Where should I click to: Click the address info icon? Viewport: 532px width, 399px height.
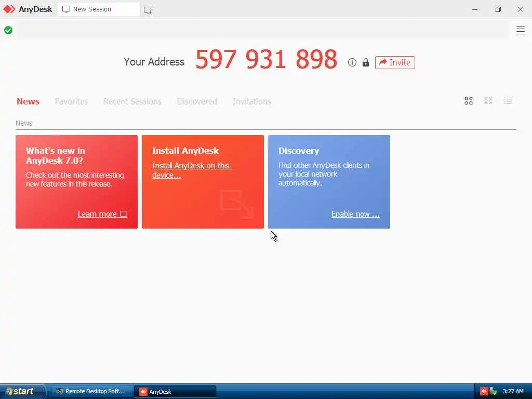pyautogui.click(x=352, y=62)
